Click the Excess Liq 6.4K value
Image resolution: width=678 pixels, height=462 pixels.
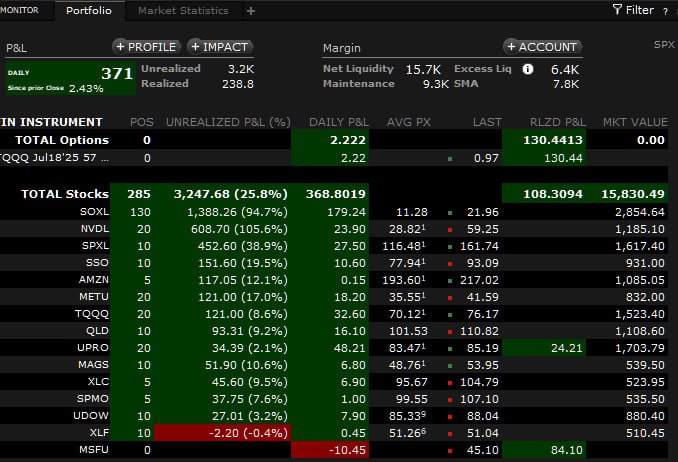pos(565,69)
